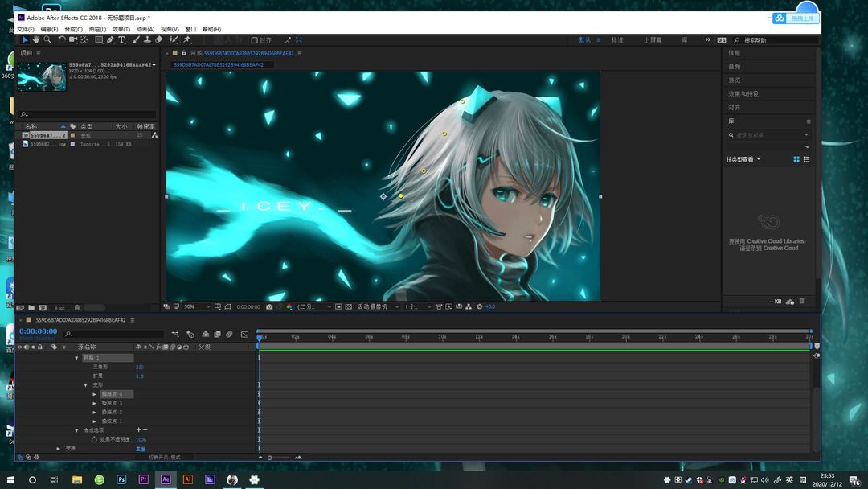868x489 pixels.
Task: Toggle the lock column header in timeline
Action: point(40,347)
